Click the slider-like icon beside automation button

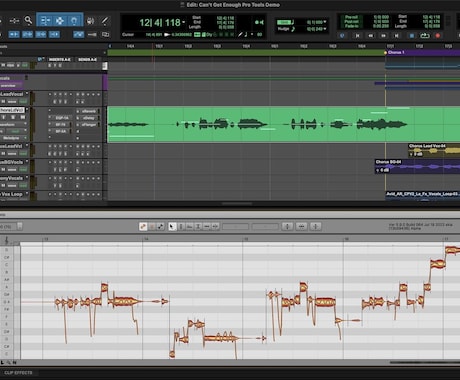pos(92,34)
